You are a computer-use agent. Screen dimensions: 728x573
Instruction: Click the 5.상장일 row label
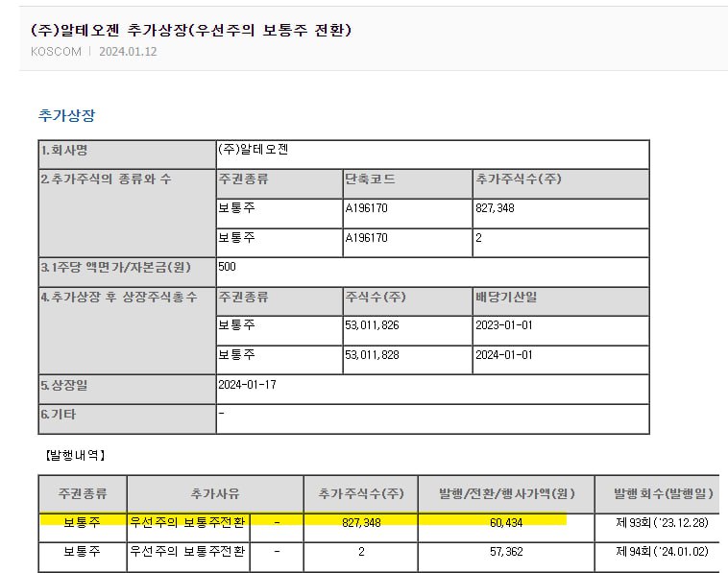64,385
